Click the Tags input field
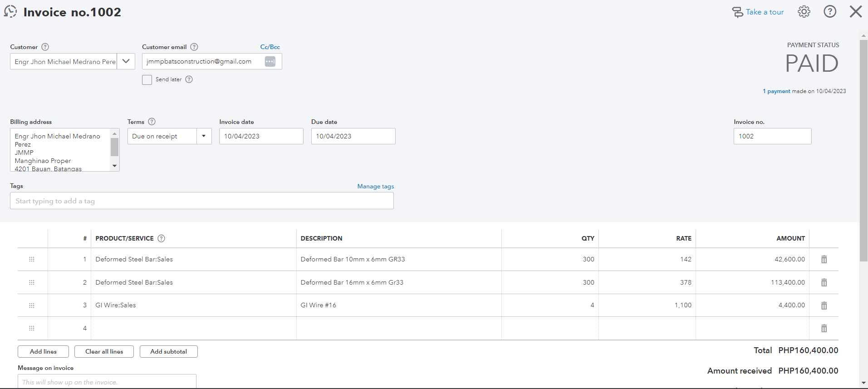 point(201,201)
